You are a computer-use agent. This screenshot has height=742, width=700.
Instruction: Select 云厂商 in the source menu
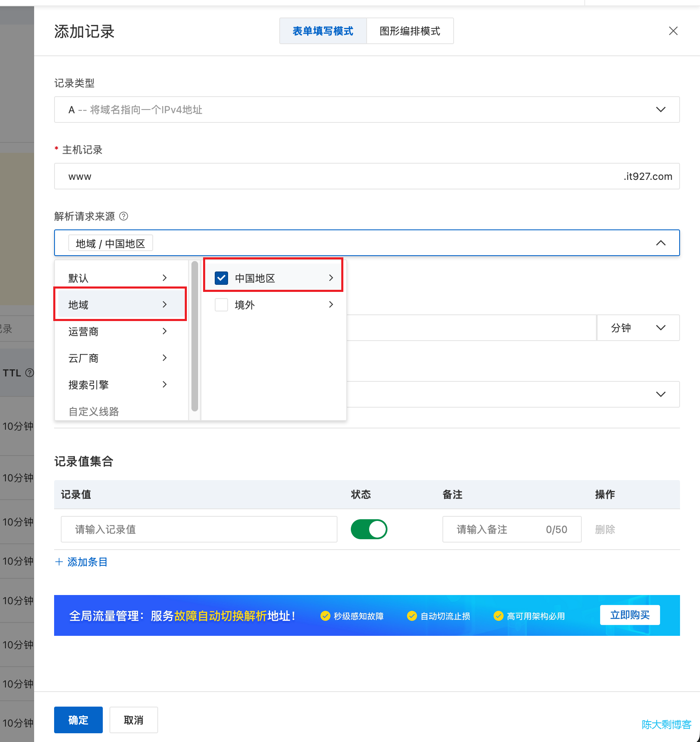point(121,358)
